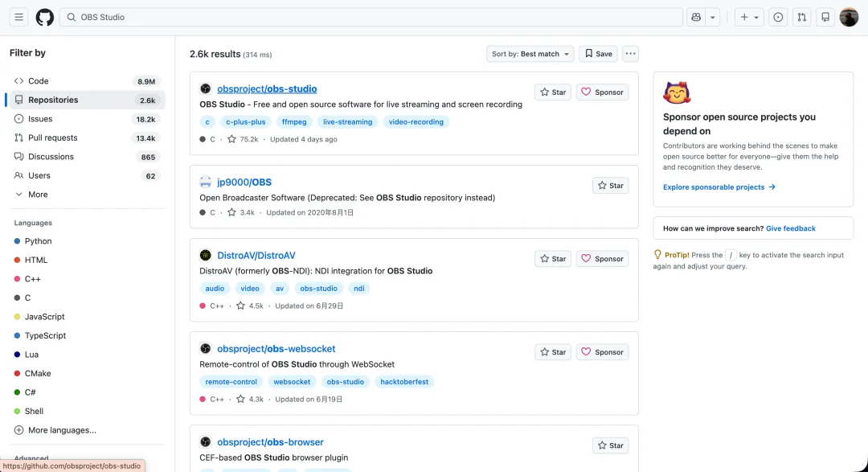This screenshot has height=472, width=868.
Task: Open obsproject/obs-browser repository
Action: [x=270, y=442]
